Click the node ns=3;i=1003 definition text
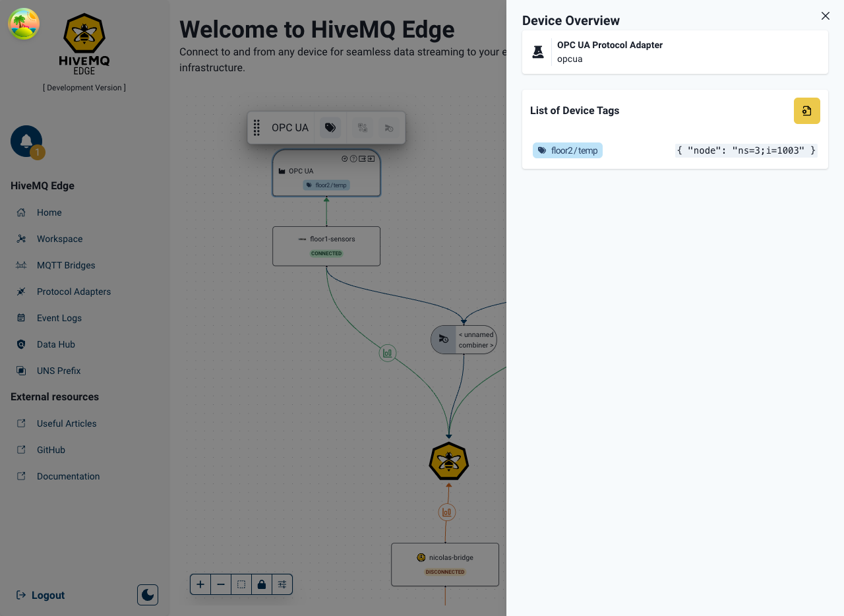 tap(746, 150)
